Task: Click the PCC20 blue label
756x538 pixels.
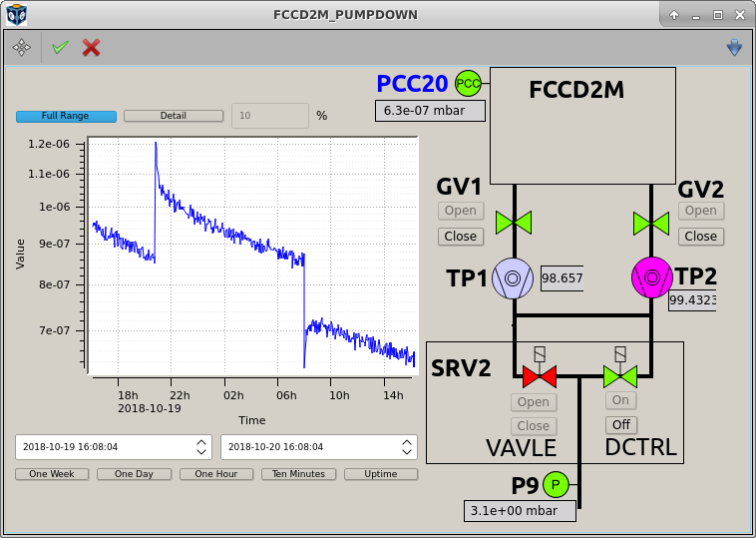Action: point(412,84)
